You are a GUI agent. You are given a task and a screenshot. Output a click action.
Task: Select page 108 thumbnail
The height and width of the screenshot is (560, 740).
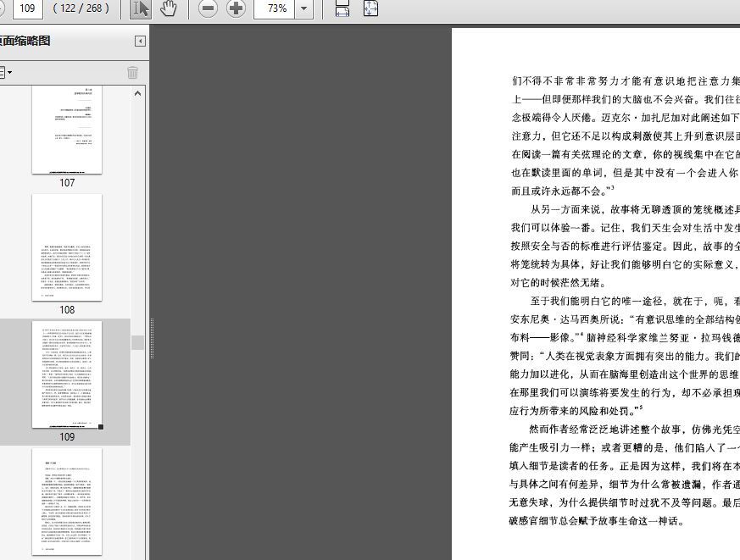pos(67,247)
